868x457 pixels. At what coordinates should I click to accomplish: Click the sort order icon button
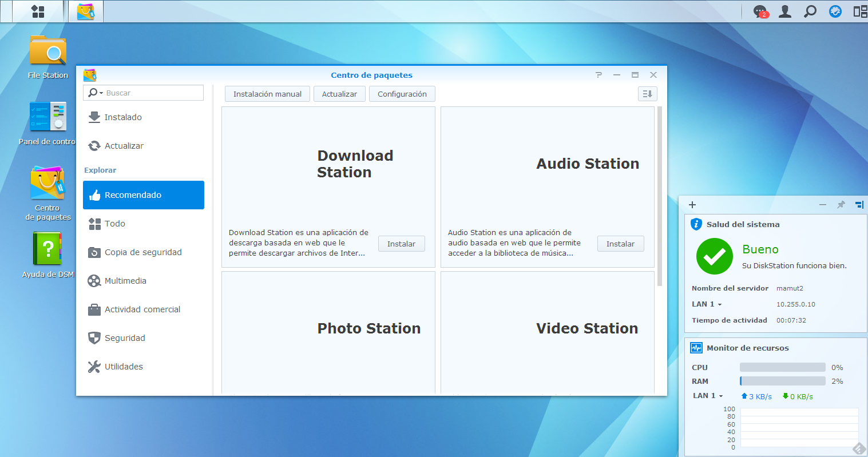[x=648, y=94]
